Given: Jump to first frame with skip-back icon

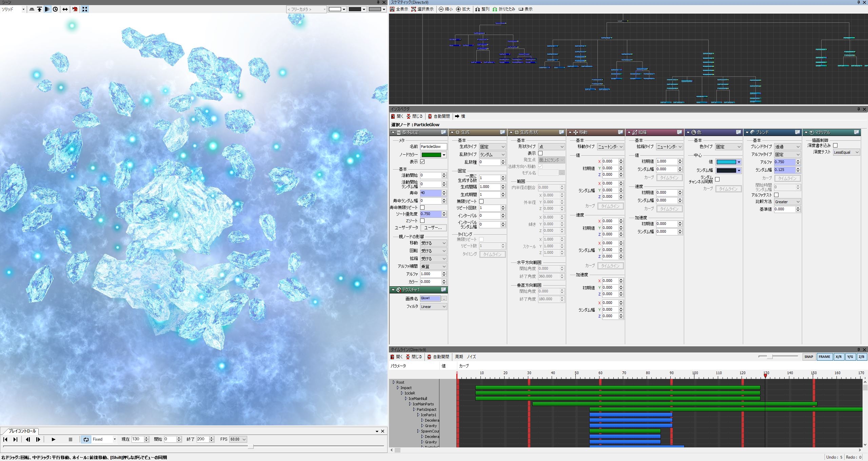Looking at the screenshot, I should click(5, 439).
